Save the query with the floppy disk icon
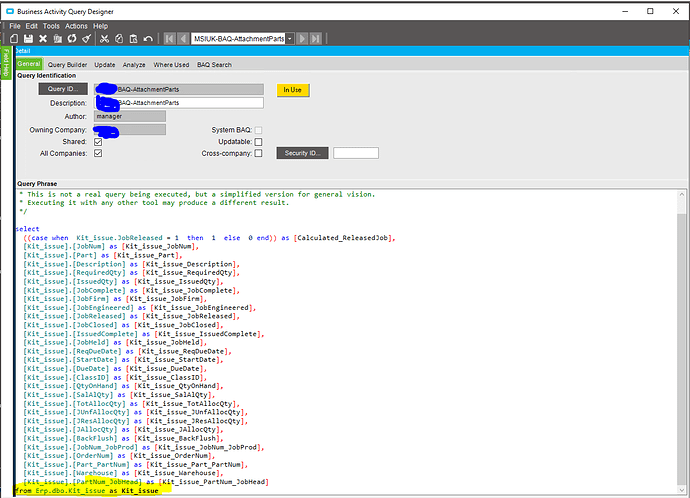The width and height of the screenshot is (690, 498). pos(28,39)
